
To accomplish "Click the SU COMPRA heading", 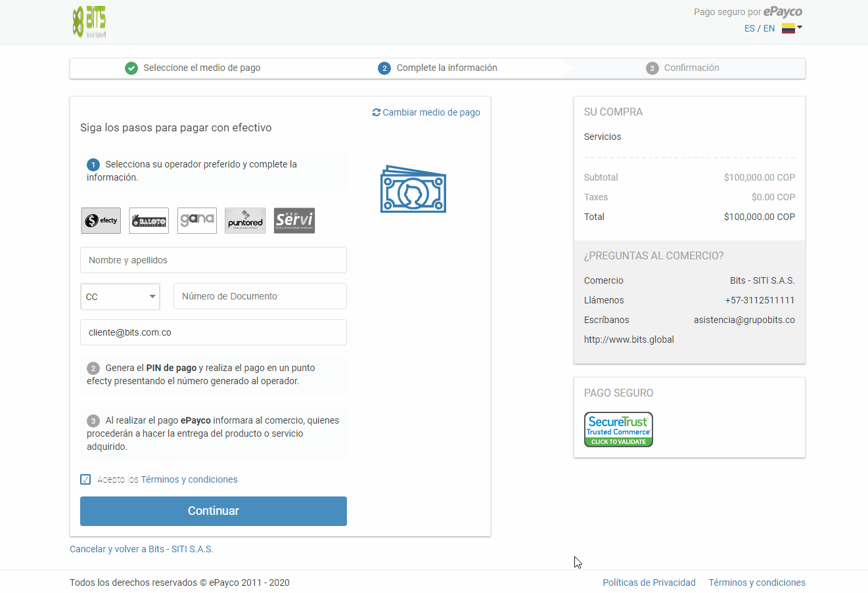I will [x=613, y=112].
